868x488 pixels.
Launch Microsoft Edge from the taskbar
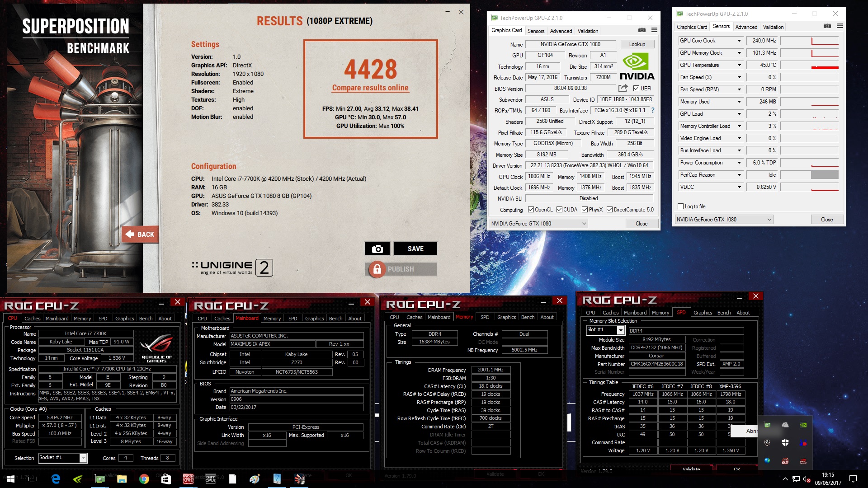[x=56, y=479]
